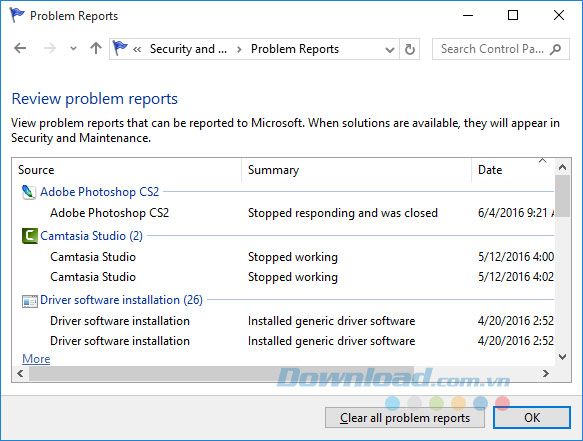Viewport: 583px width, 441px height.
Task: Expand the address bar history dropdown
Action: (390, 49)
